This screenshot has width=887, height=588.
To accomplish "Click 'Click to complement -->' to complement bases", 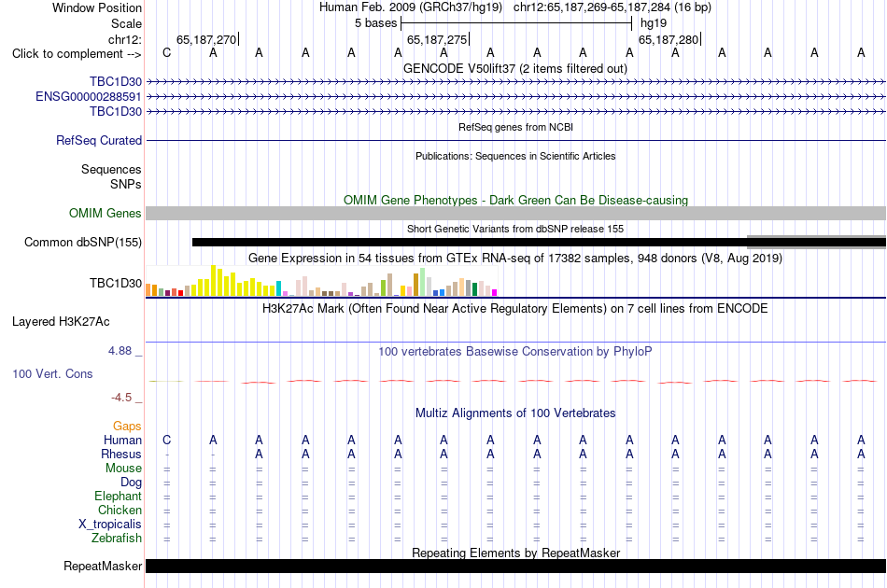I will click(77, 54).
